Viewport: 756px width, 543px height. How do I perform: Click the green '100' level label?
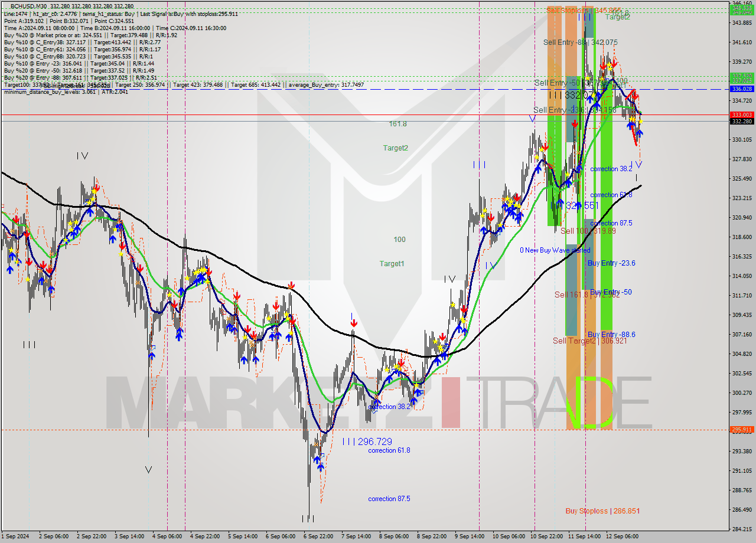coord(400,240)
